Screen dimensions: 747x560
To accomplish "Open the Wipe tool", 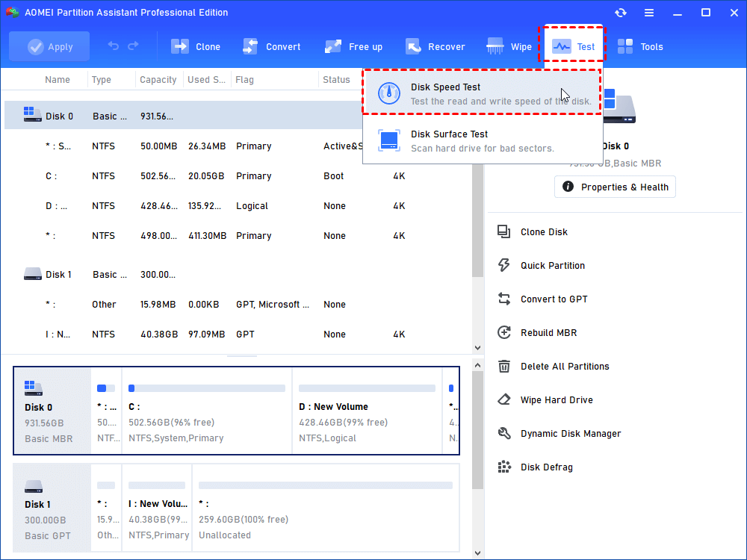I will pyautogui.click(x=509, y=46).
